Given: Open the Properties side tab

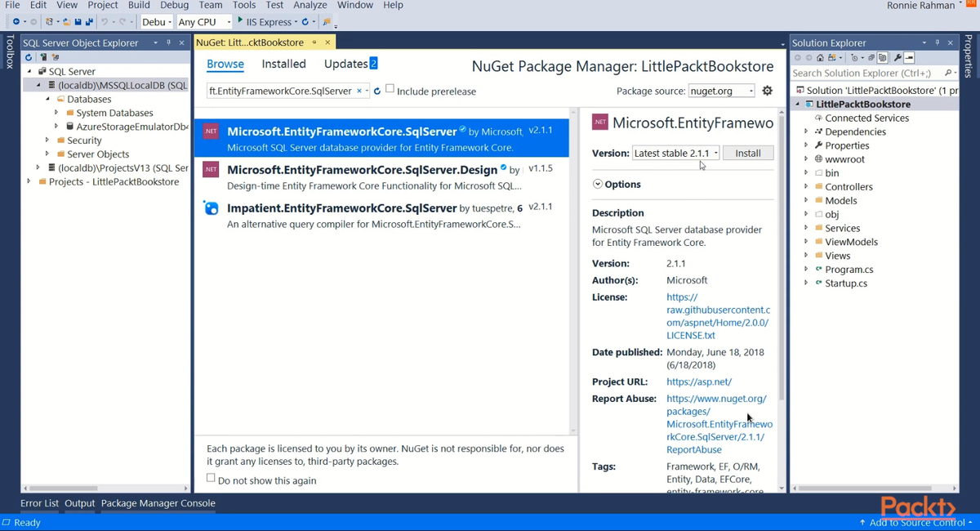Looking at the screenshot, I should [x=969, y=56].
